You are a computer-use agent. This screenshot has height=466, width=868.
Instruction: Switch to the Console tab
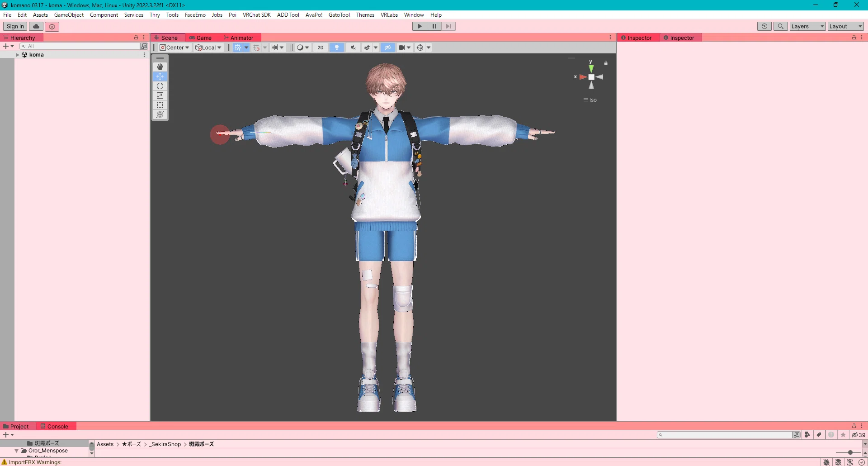(54, 426)
